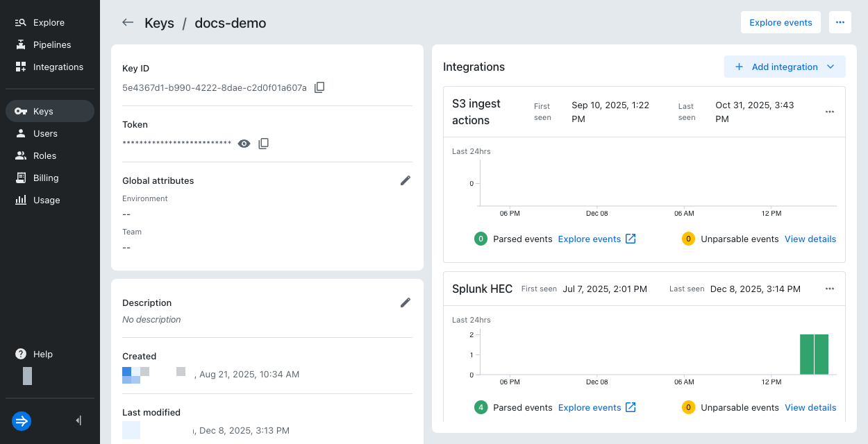Reveal the token with eye icon

pyautogui.click(x=244, y=144)
